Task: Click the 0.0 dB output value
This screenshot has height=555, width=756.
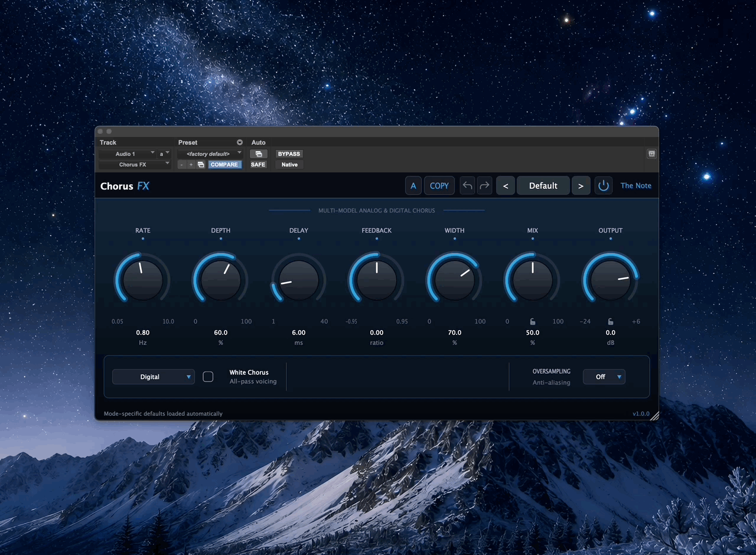Action: pos(611,332)
